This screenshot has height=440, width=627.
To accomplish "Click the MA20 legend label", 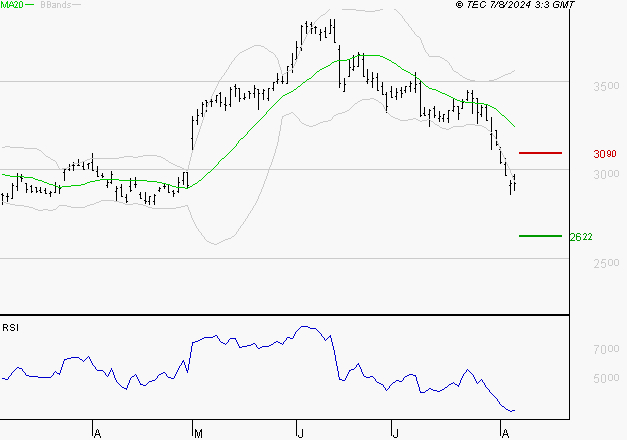I will click(12, 5).
